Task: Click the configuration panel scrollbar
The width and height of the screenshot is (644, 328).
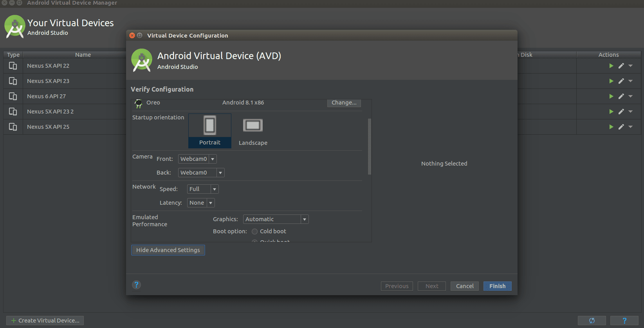Action: pyautogui.click(x=369, y=146)
